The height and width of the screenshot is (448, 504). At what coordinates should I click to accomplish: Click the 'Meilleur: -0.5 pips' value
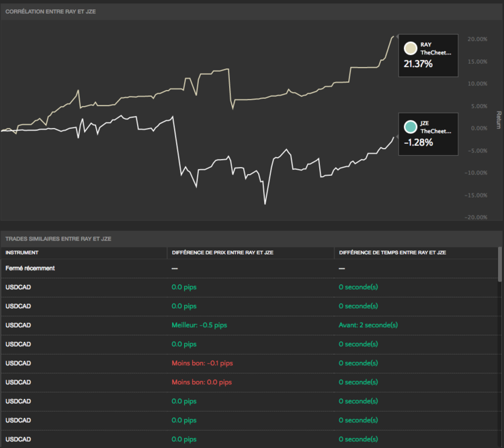click(200, 325)
